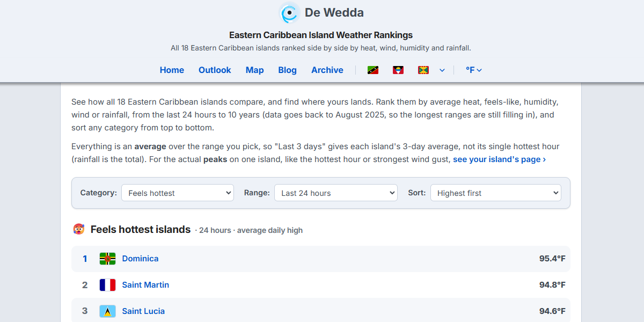644x322 pixels.
Task: Open the Antigua and Barbuda flag link
Action: point(398,70)
